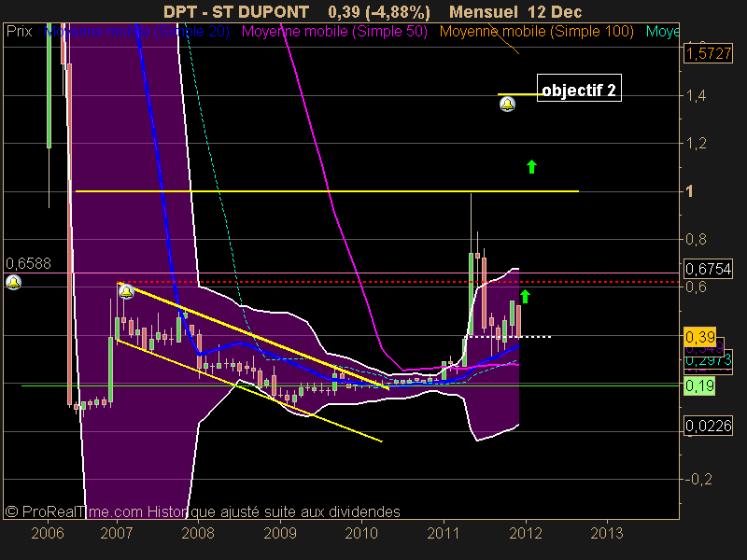Select the 'Moyenne mobile (Simple 100)' legend
747x560 pixels.
click(x=536, y=32)
